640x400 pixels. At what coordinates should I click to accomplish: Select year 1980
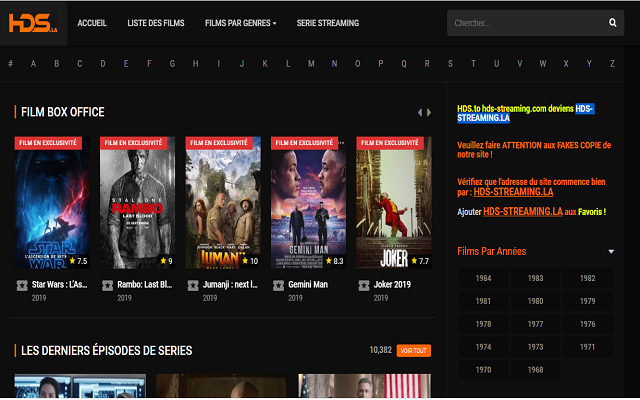point(536,301)
